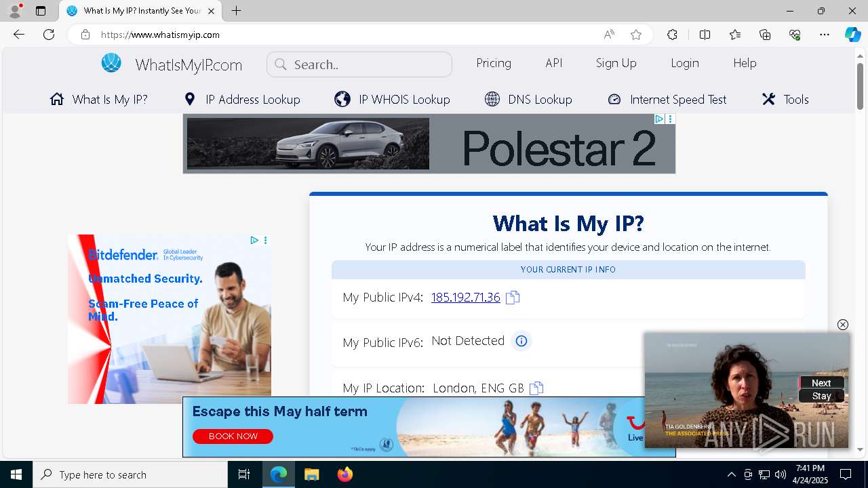Open Favorites list icon
The image size is (868, 488).
coord(735,35)
